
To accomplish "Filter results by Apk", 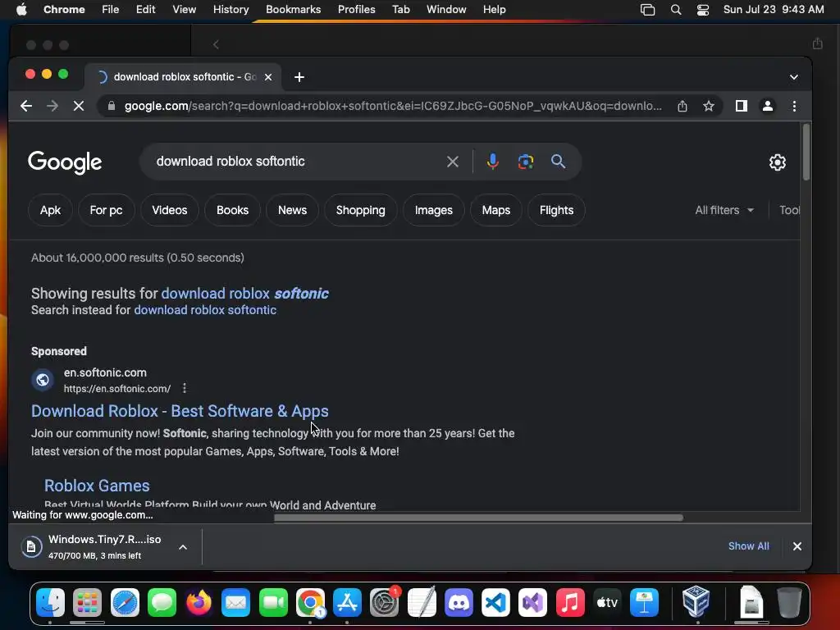I will coord(50,210).
